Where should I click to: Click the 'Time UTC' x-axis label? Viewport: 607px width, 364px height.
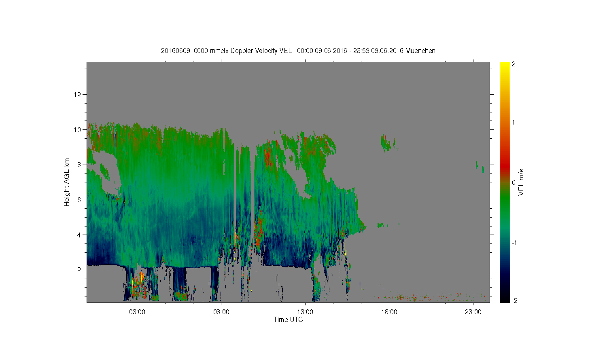tap(288, 320)
